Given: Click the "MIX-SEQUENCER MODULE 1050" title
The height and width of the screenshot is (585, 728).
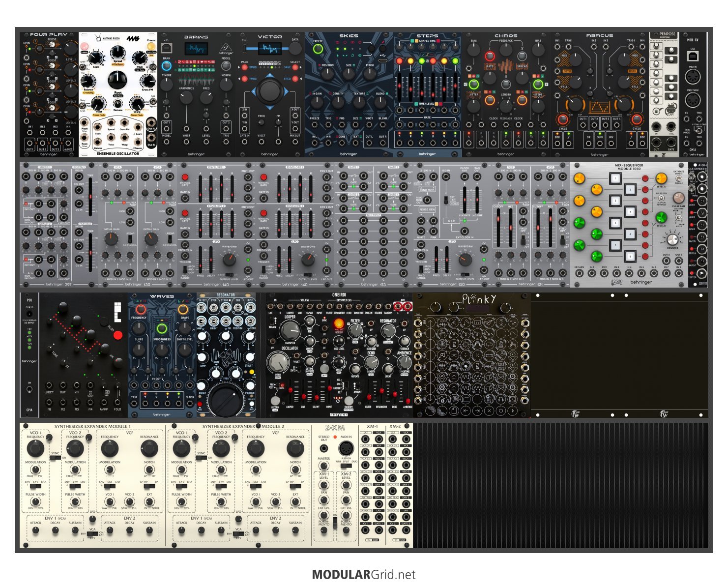Looking at the screenshot, I should [629, 167].
